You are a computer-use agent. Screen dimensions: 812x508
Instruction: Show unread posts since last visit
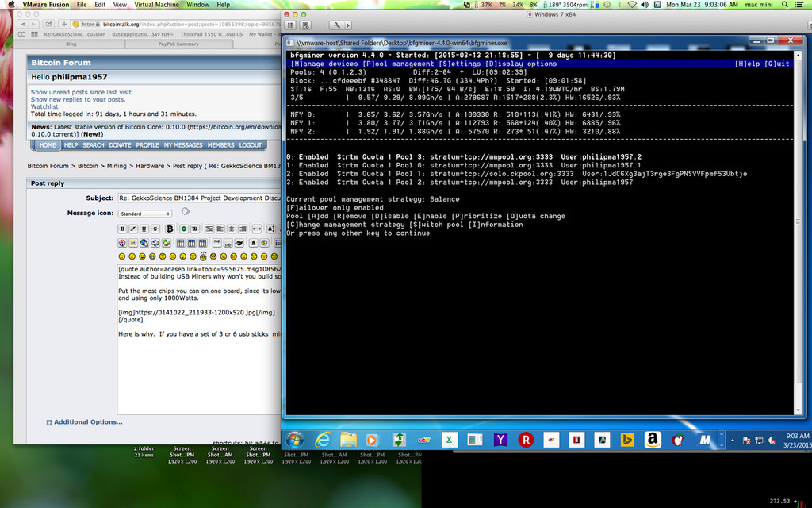point(82,92)
